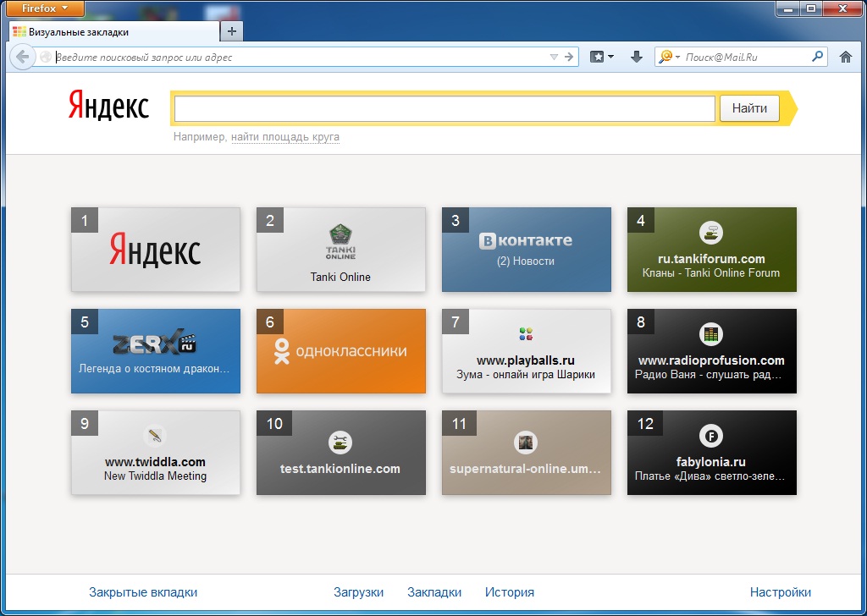
Task: Open the fabylonia.ru bookmark tile
Action: 711,453
